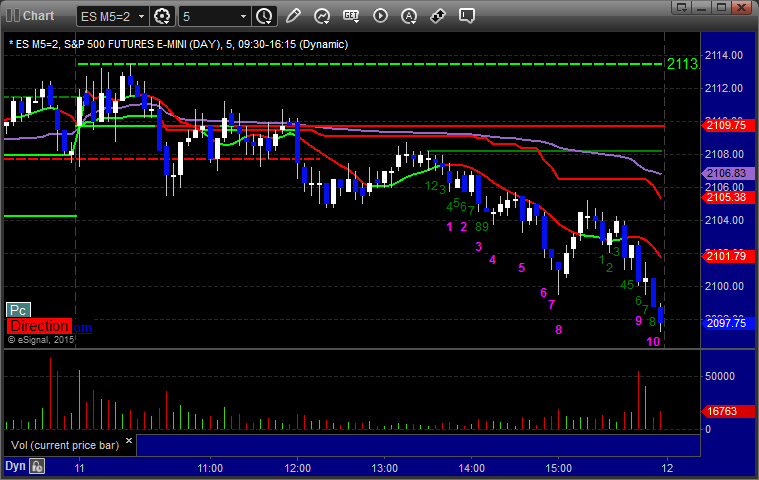The height and width of the screenshot is (480, 759).
Task: Click magenta count number 10
Action: tap(653, 342)
